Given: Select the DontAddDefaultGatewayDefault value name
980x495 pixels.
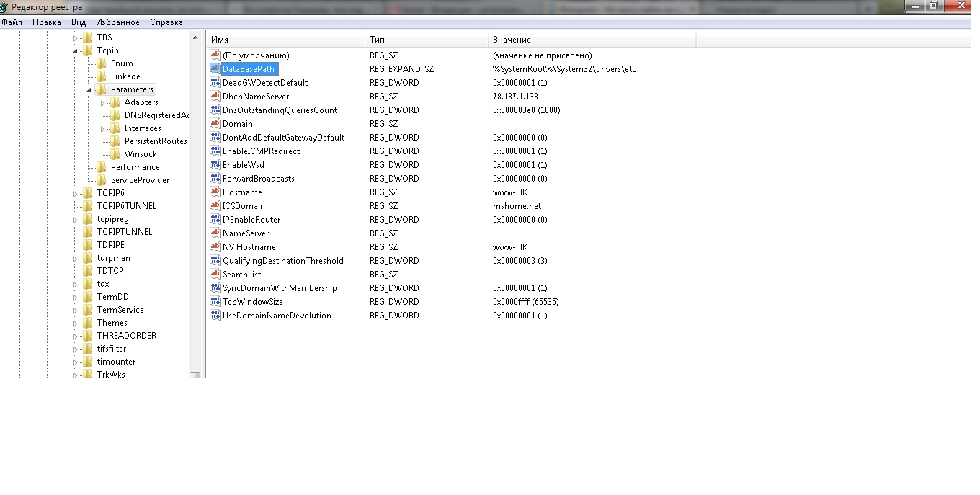Looking at the screenshot, I should point(283,137).
